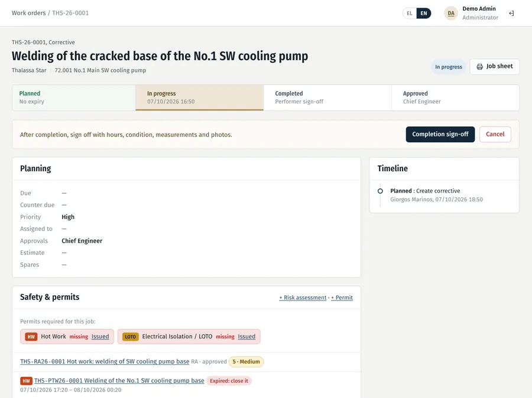This screenshot has width=532, height=398.
Task: Click the Expired: close it badge
Action: tap(229, 381)
